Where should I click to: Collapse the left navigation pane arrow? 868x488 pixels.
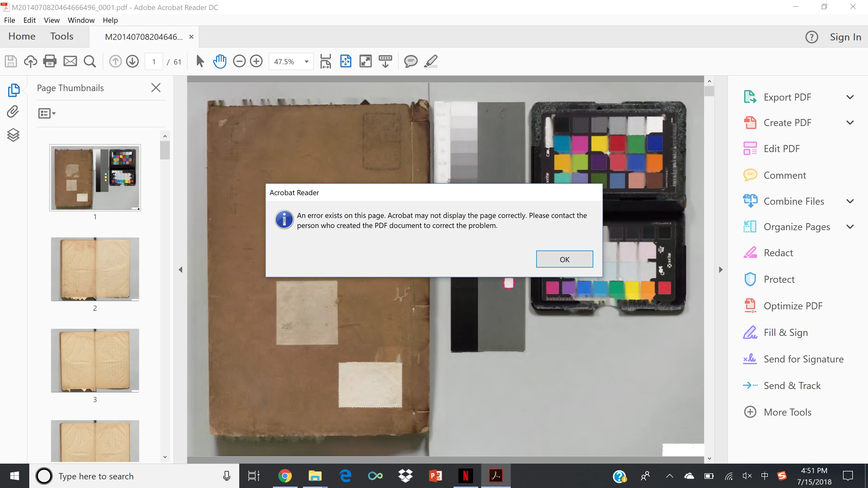pos(181,269)
